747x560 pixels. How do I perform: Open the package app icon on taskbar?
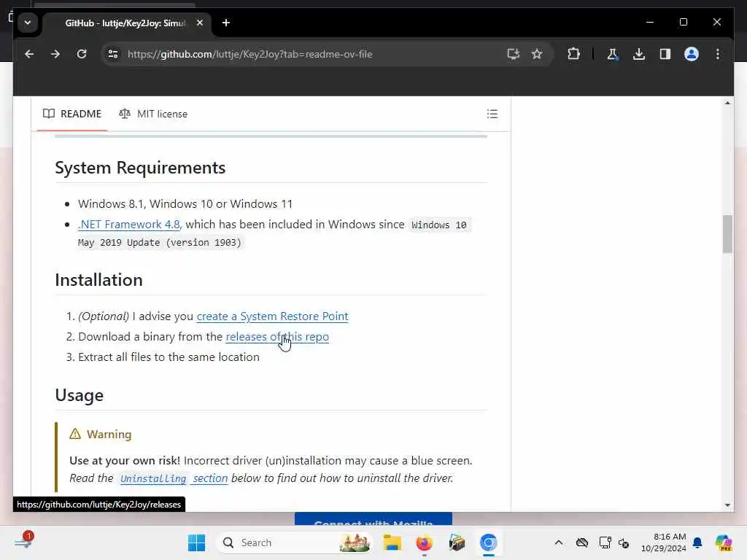pyautogui.click(x=457, y=542)
